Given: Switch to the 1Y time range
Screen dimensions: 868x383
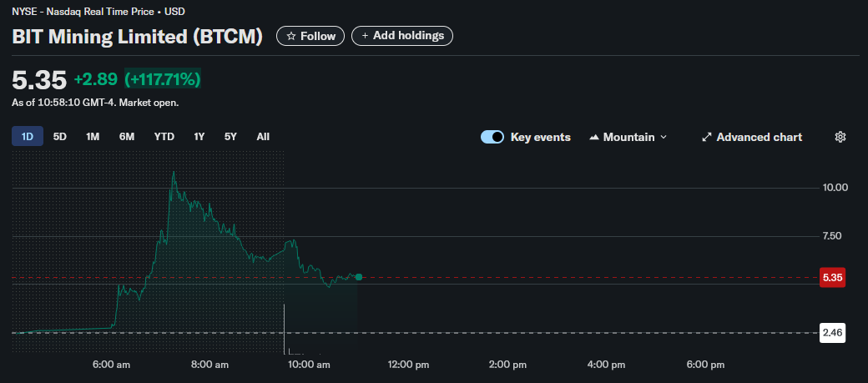Looking at the screenshot, I should tap(199, 136).
